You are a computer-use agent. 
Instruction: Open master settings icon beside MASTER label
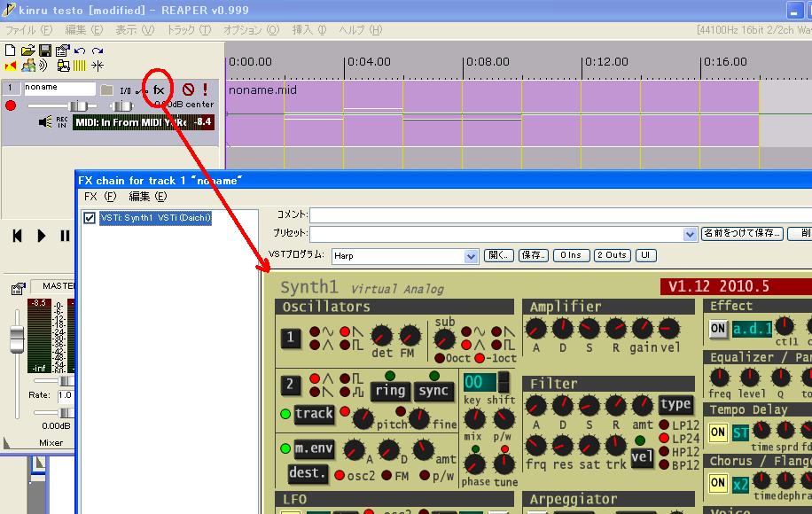[19, 288]
